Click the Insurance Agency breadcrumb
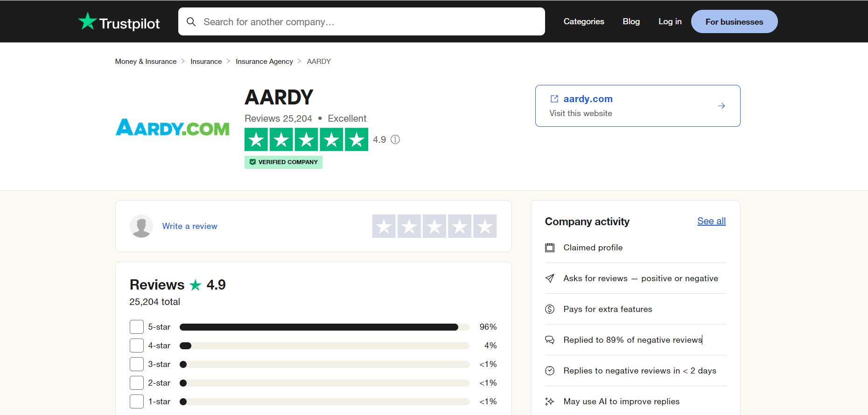 [x=264, y=62]
